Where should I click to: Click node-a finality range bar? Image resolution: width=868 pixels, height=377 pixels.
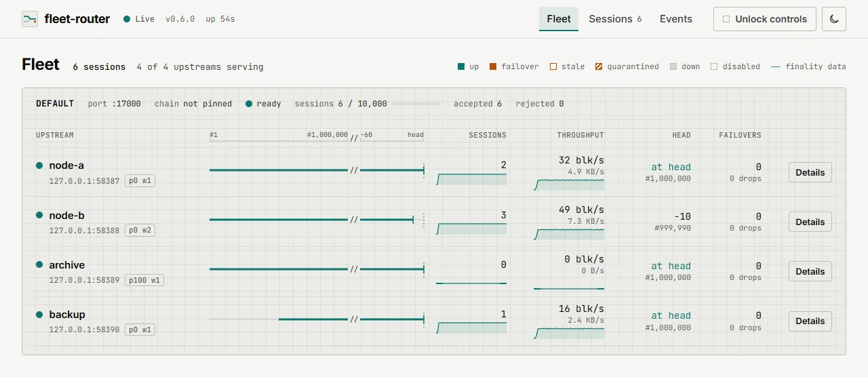pyautogui.click(x=317, y=170)
